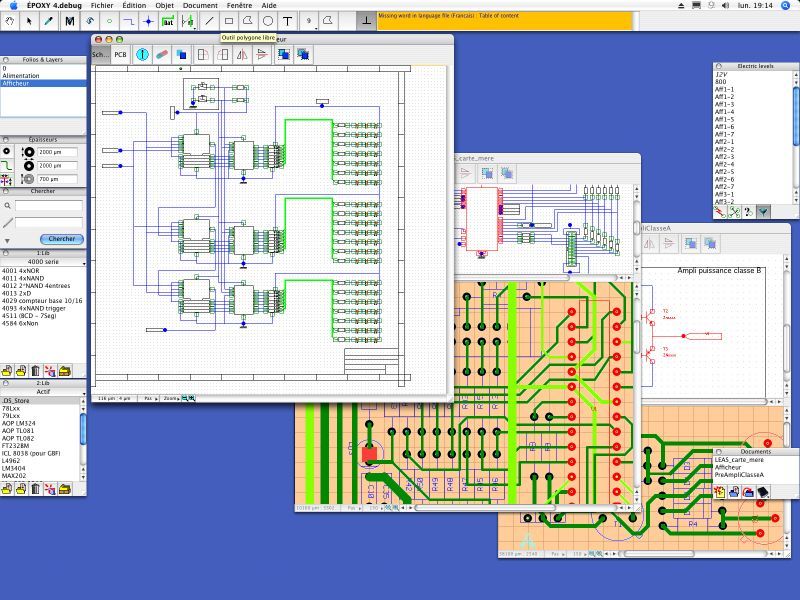Click the bring-to-front icon in Afficheur toolbar

[x=284, y=55]
